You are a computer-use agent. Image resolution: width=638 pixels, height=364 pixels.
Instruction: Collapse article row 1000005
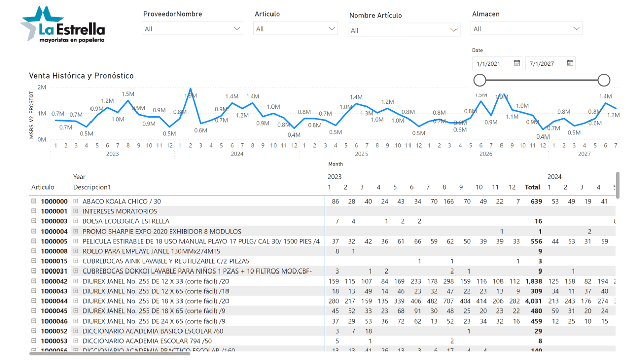pyautogui.click(x=34, y=241)
